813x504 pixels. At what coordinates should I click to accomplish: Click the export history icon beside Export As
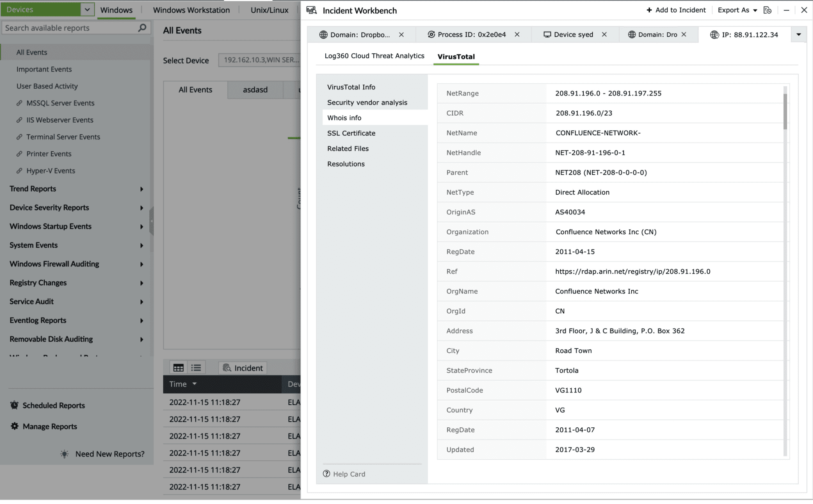(x=767, y=10)
